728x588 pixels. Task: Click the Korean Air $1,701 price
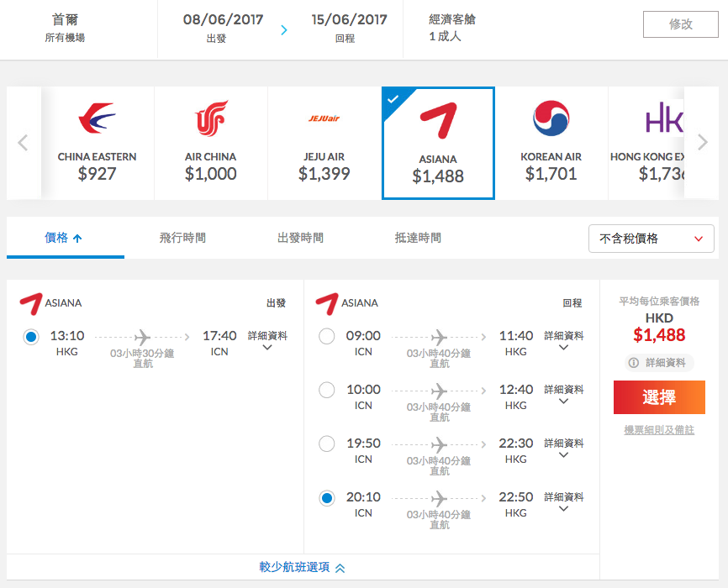click(551, 174)
